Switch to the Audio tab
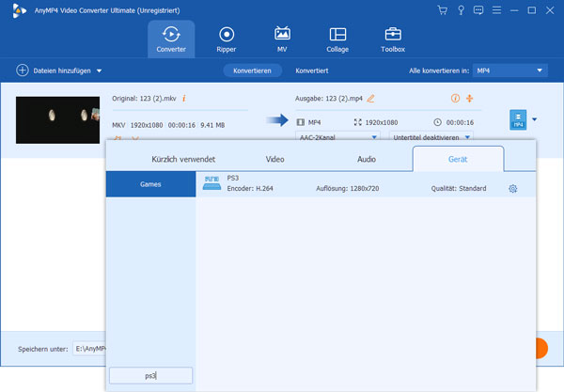564x392 pixels. tap(367, 159)
